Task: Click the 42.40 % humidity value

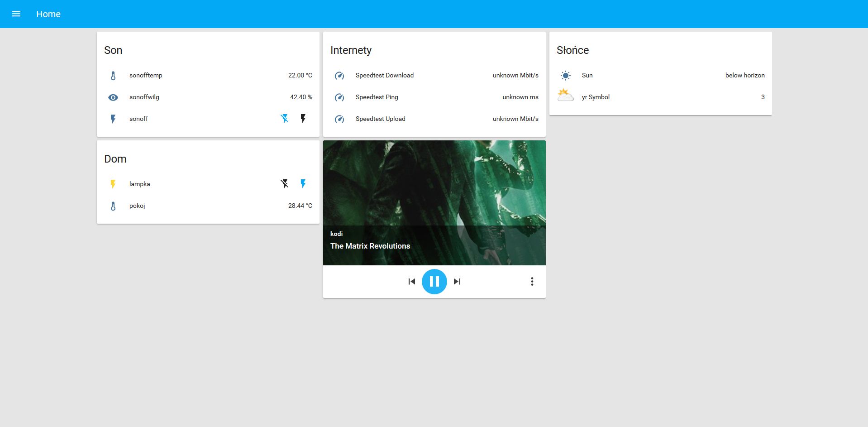Action: (x=301, y=97)
